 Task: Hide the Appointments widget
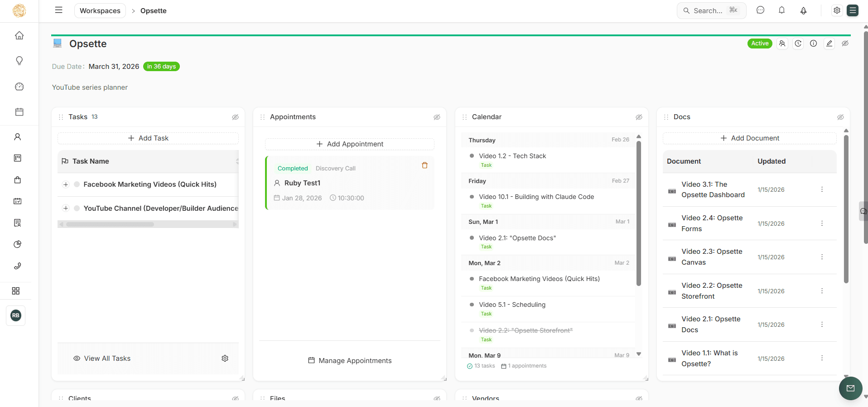tap(437, 117)
